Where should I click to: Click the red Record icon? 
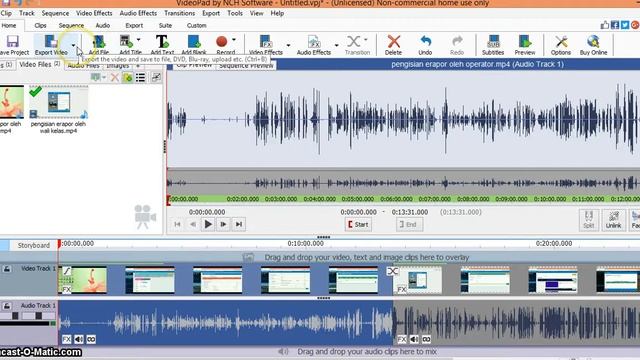point(221,41)
